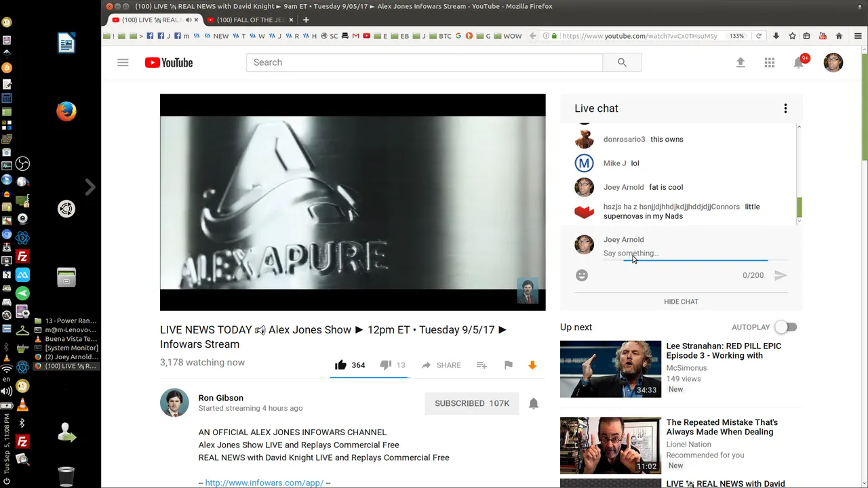Report the video with flag icon

point(508,365)
